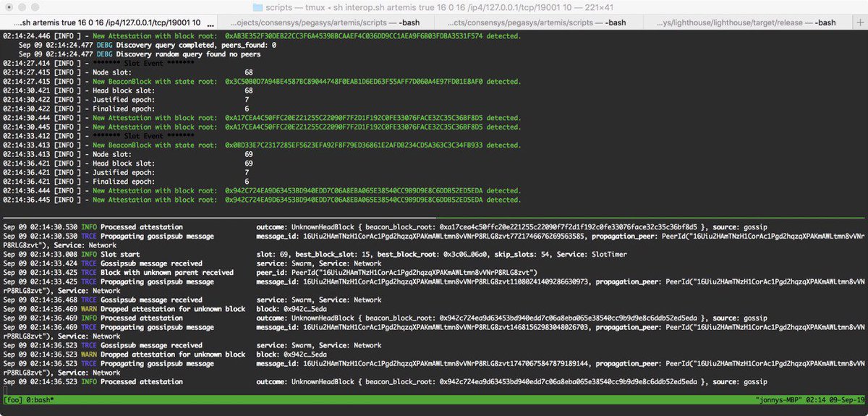Image resolution: width=868 pixels, height=416 pixels.
Task: Click 'Processed attestation' INFO line at 02:14:36.523
Action: 385,381
